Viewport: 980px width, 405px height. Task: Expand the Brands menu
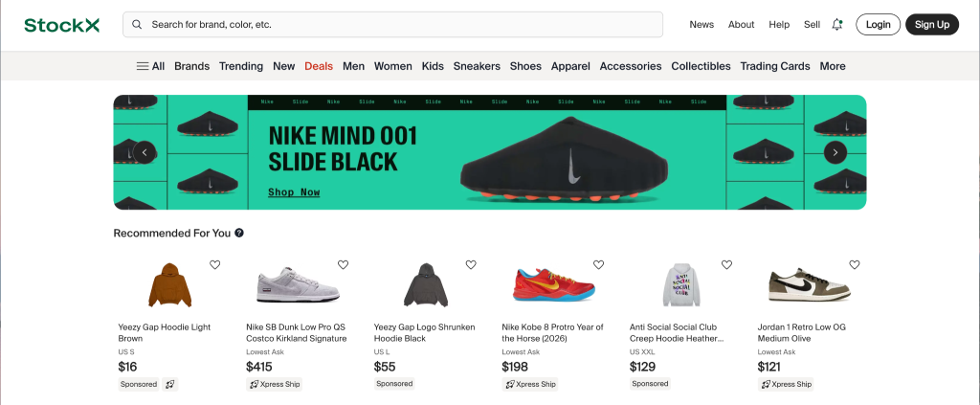tap(191, 66)
